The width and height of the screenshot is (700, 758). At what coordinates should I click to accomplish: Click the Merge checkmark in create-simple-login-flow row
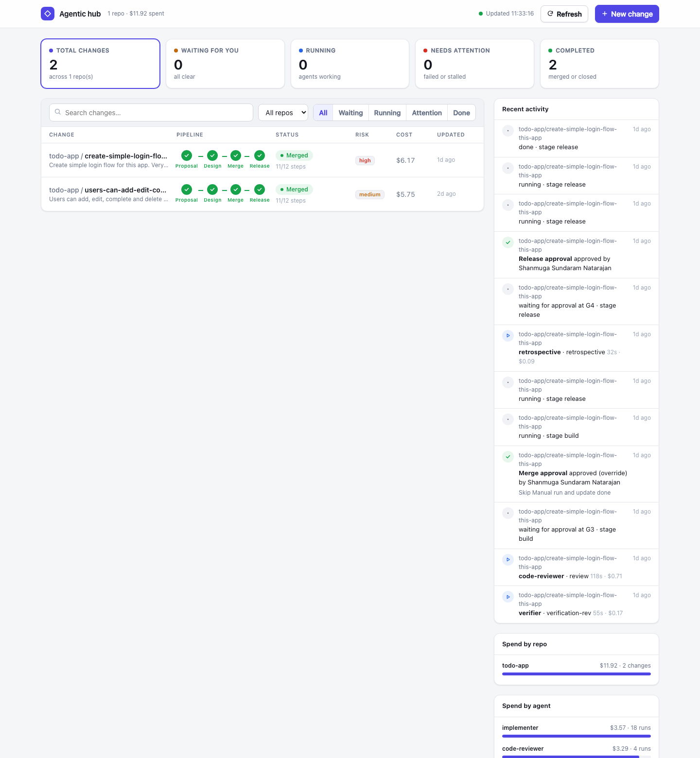236,155
